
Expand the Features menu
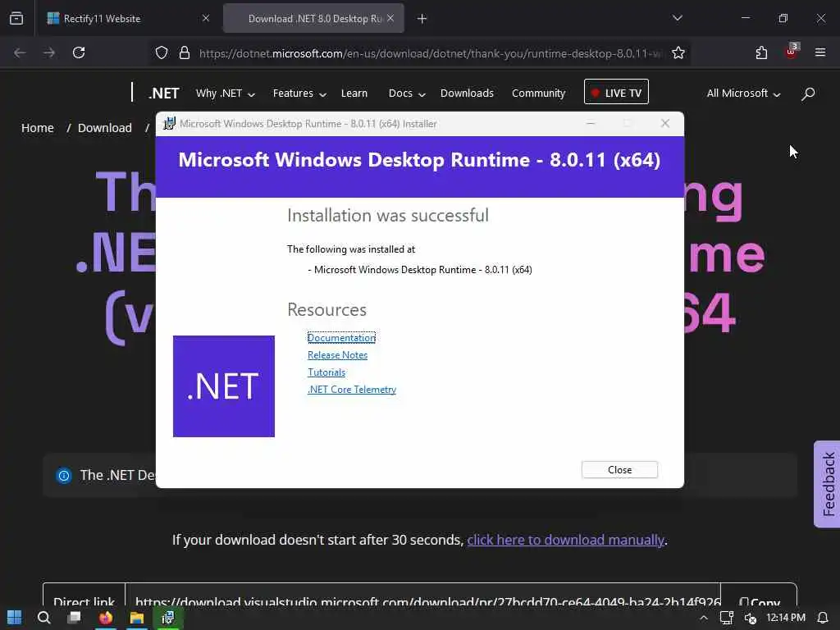299,94
